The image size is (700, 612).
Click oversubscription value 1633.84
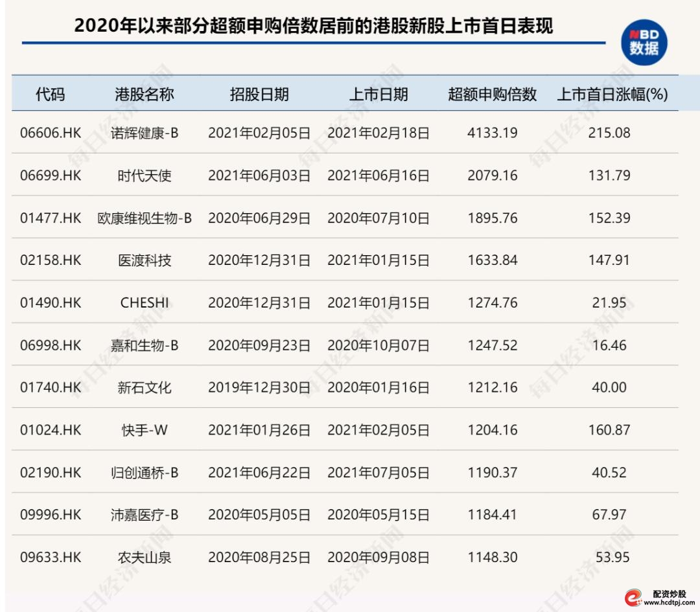pyautogui.click(x=493, y=260)
